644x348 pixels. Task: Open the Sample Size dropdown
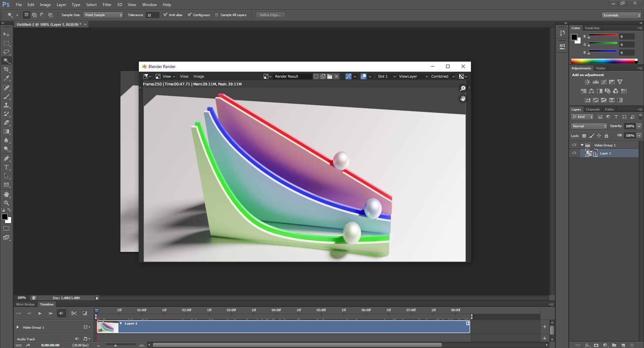point(103,15)
